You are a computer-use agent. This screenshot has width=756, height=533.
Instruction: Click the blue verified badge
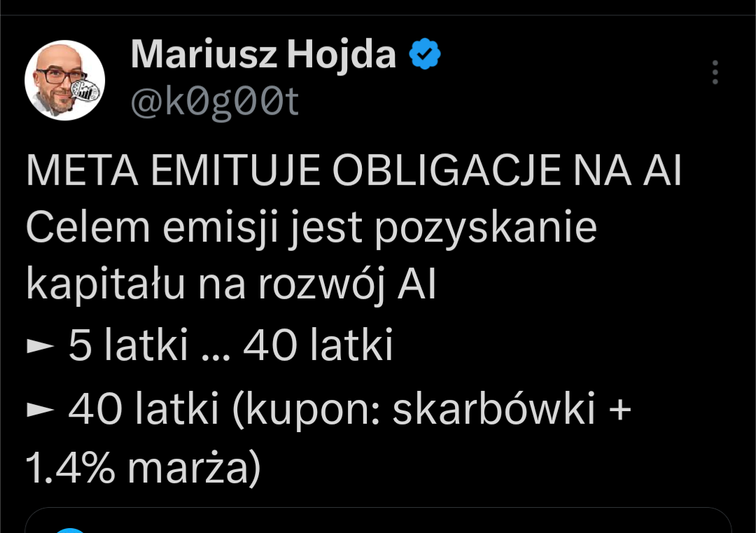(425, 55)
